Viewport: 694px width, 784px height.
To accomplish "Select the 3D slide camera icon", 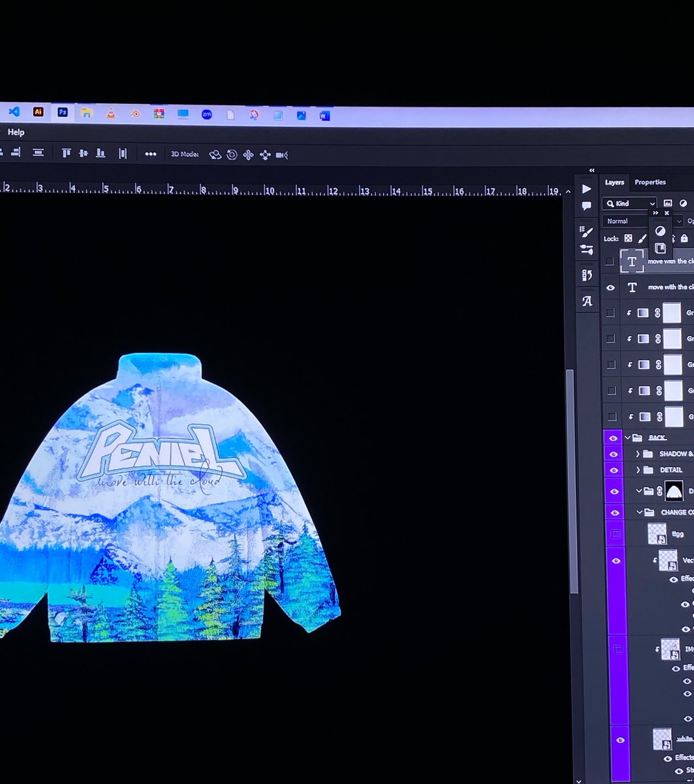I will tap(265, 155).
